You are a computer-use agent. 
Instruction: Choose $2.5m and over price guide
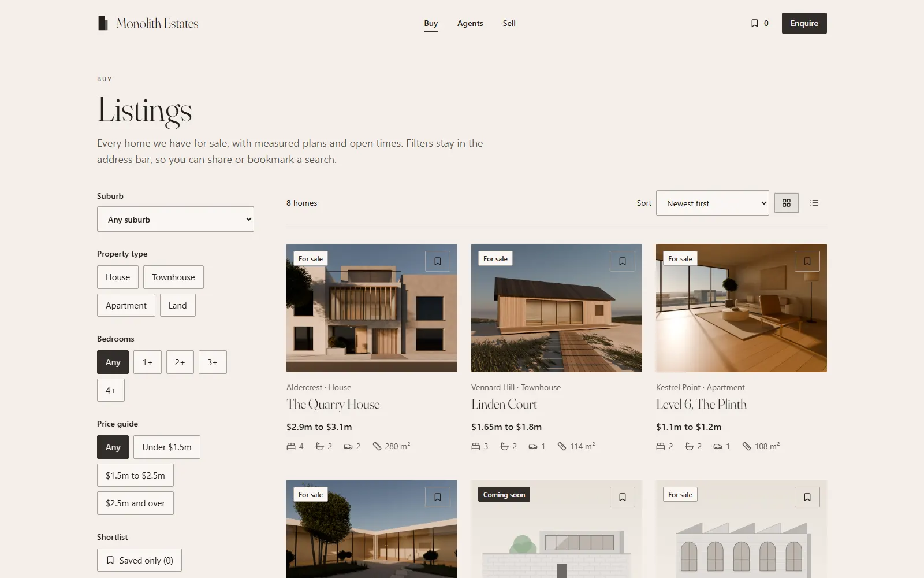tap(135, 503)
